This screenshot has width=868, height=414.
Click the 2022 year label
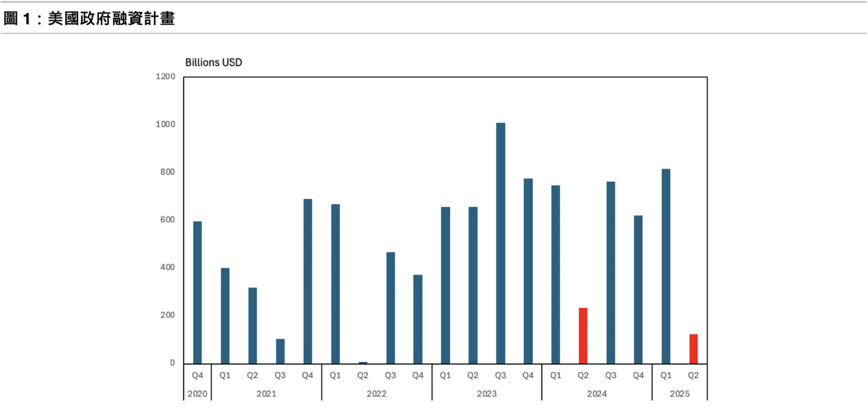tap(377, 393)
